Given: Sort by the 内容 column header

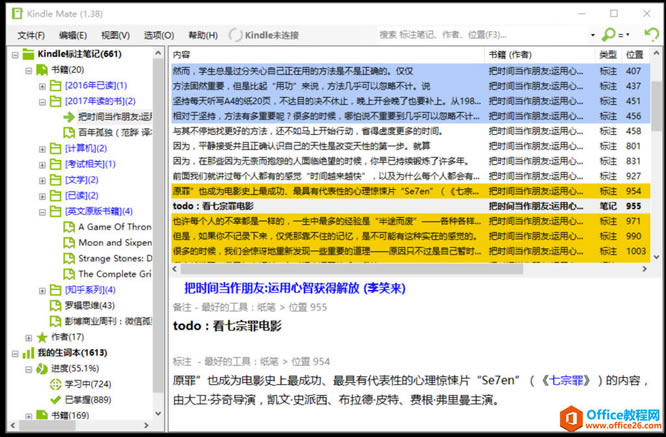Looking at the screenshot, I should (x=327, y=55).
